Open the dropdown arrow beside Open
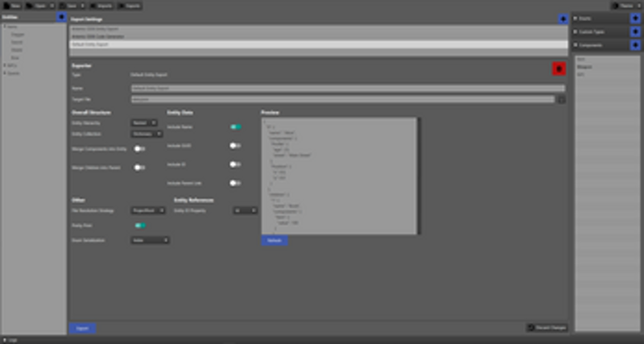Screen dimensions: 644x344 52,6
